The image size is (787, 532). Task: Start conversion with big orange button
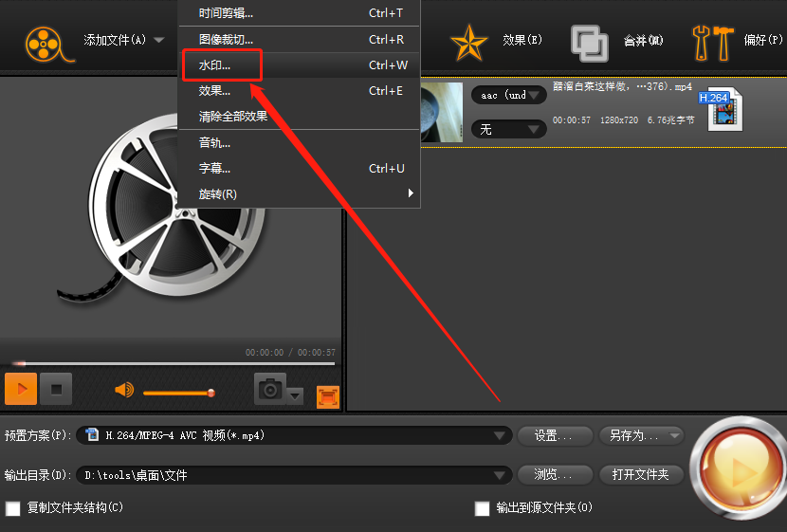(740, 468)
